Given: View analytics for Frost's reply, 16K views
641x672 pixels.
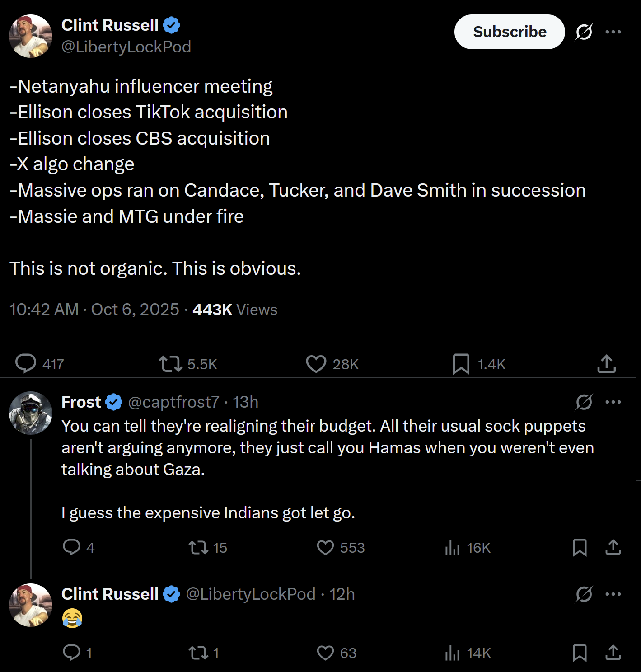Looking at the screenshot, I should click(x=452, y=547).
